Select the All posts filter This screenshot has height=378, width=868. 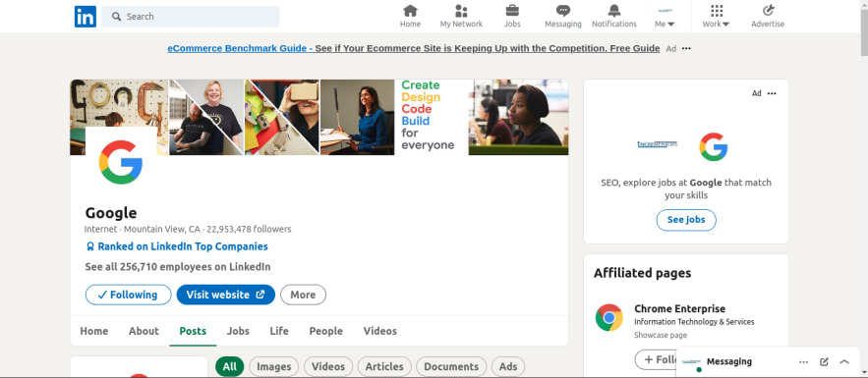230,366
